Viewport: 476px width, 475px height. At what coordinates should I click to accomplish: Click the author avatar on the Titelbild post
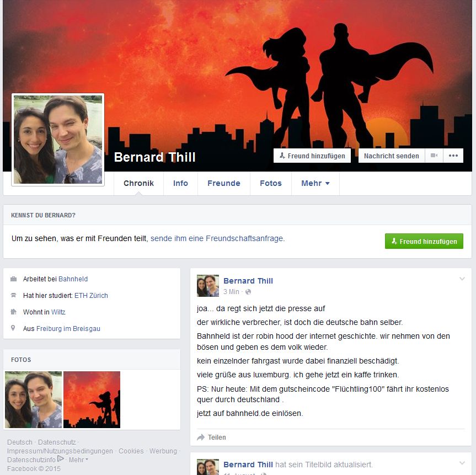click(x=208, y=467)
